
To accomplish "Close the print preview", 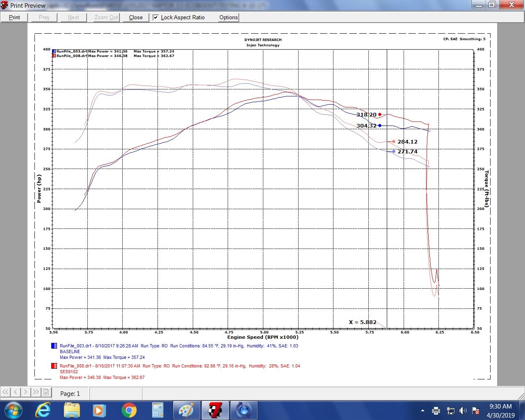I will point(136,17).
